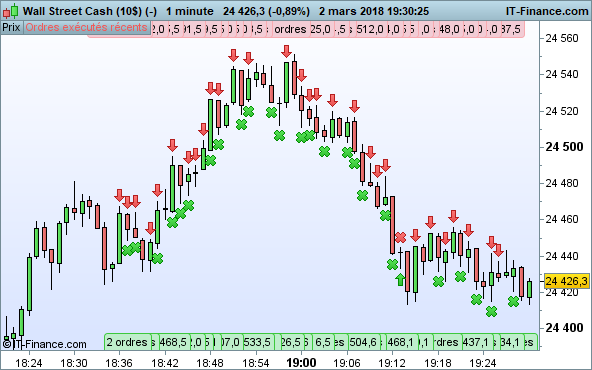Click the red arrow above the 19:20 candle
Screen dimensions: 592x370
point(453,216)
